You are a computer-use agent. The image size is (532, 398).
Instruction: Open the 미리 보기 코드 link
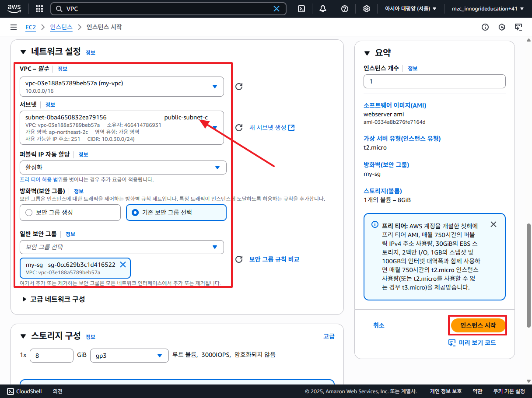coord(472,343)
